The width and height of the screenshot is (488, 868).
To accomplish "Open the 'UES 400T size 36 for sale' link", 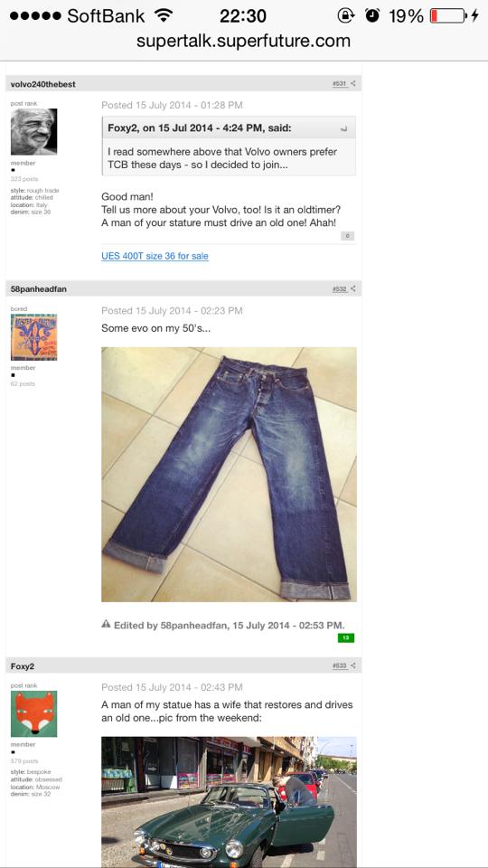I will tap(155, 256).
